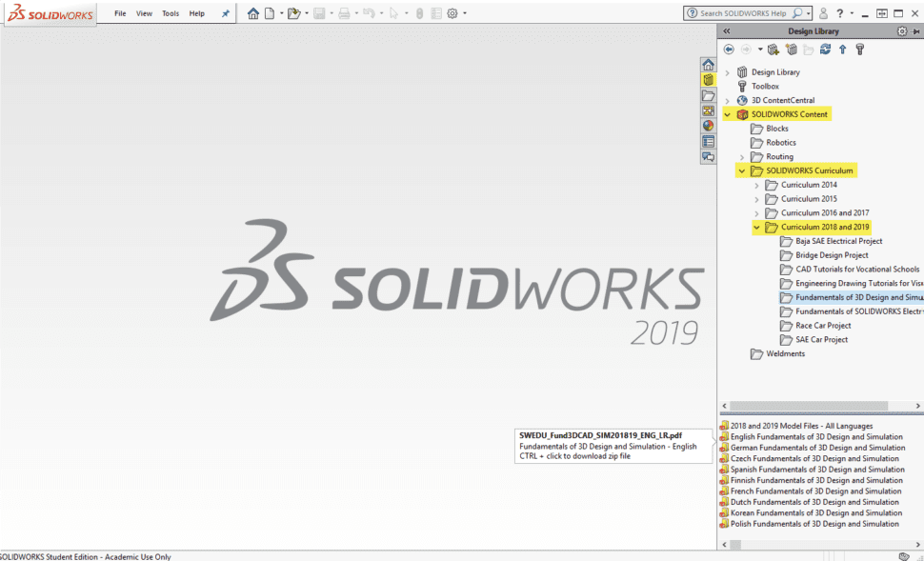This screenshot has width=924, height=561.
Task: Expand the Curriculum 2014 folder
Action: [756, 186]
